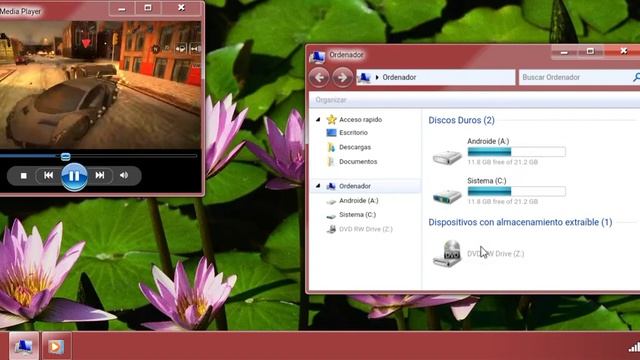Skip to previous track in Media Player
Image resolution: width=640 pixels, height=360 pixels.
click(x=48, y=176)
